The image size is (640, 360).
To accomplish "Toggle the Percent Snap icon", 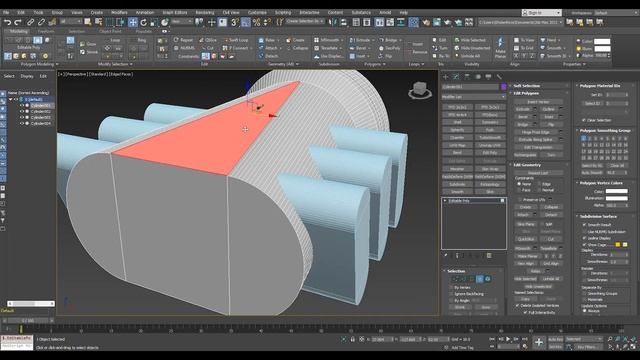I will [256, 22].
